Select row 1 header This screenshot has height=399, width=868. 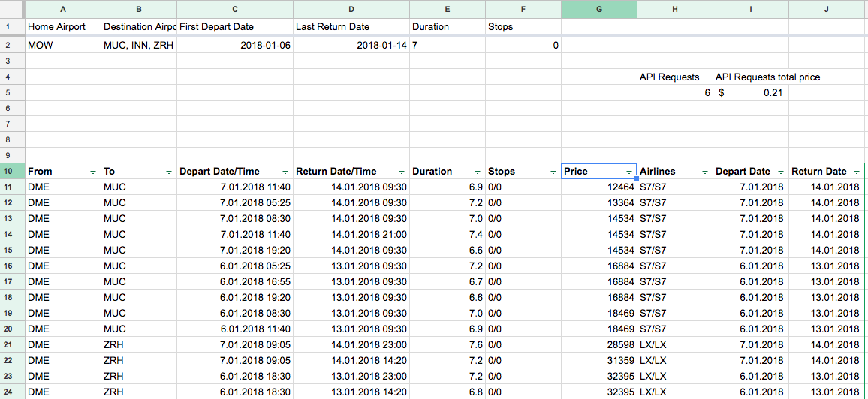(12, 26)
